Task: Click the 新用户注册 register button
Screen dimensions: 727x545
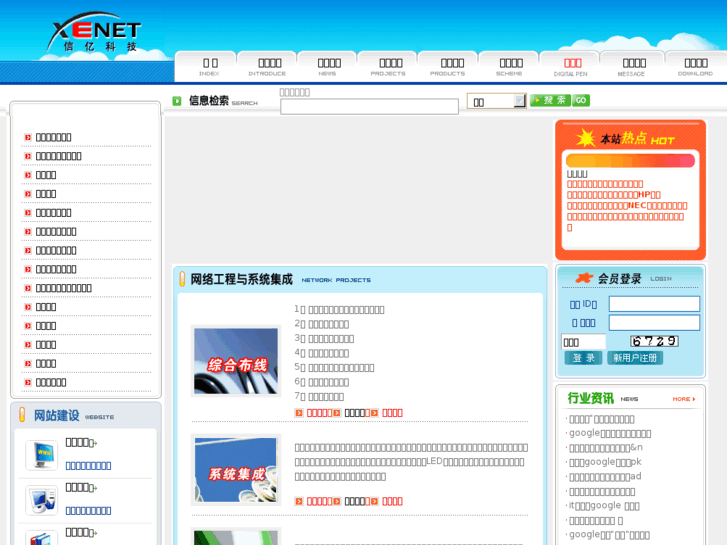Action: [635, 358]
